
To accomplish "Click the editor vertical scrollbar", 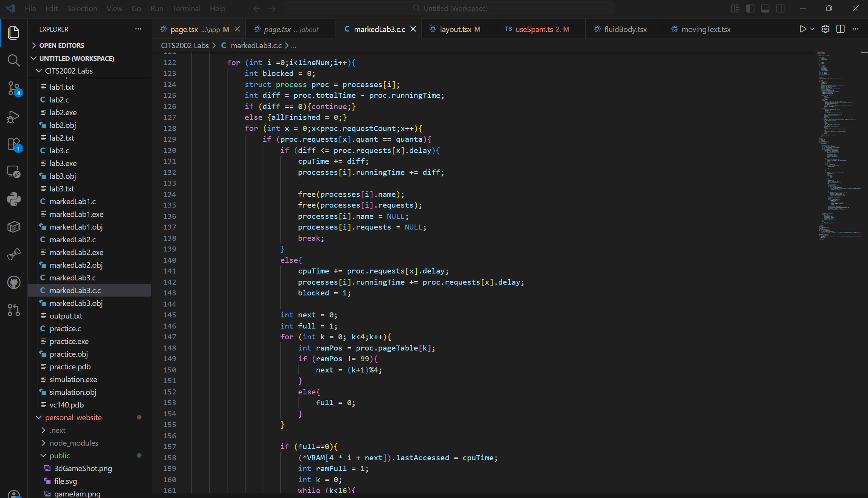I will pos(864,272).
